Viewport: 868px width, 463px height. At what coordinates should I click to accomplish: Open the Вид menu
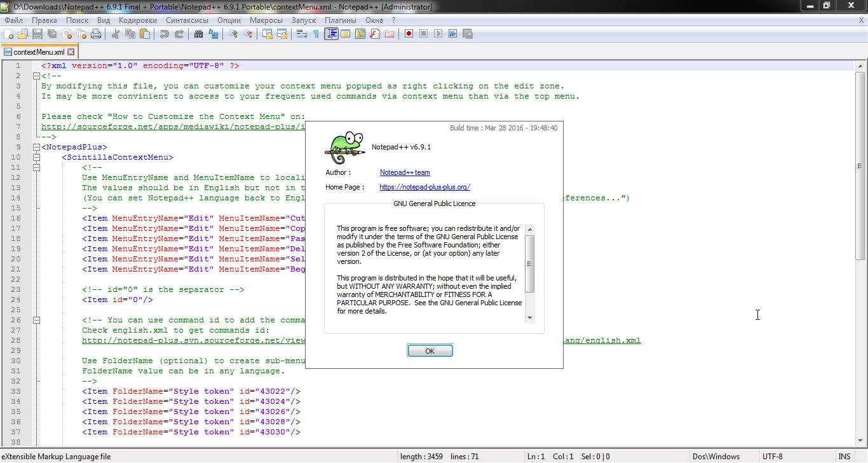[104, 20]
